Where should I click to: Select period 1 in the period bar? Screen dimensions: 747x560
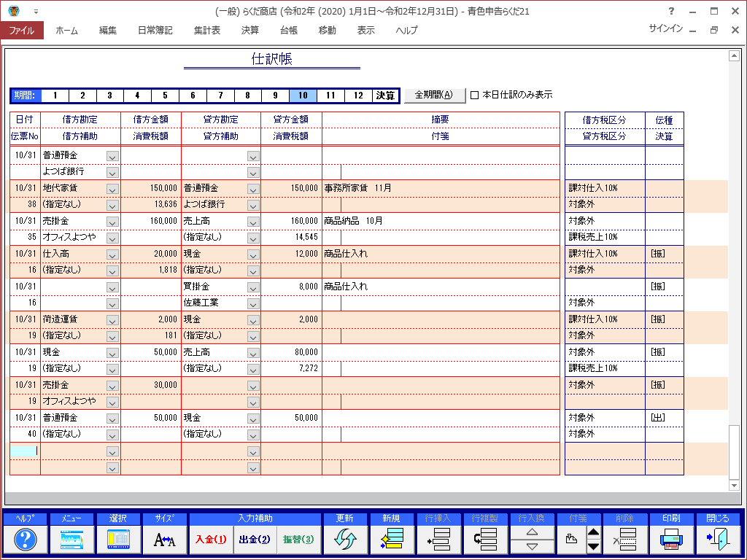tap(55, 96)
